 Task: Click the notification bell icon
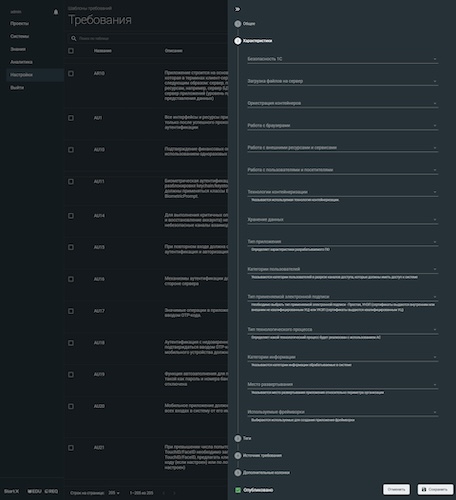pos(56,12)
